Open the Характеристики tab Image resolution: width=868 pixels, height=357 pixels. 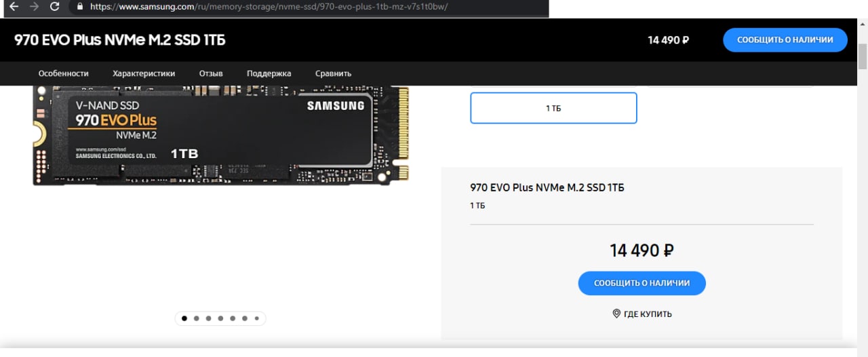coord(144,73)
